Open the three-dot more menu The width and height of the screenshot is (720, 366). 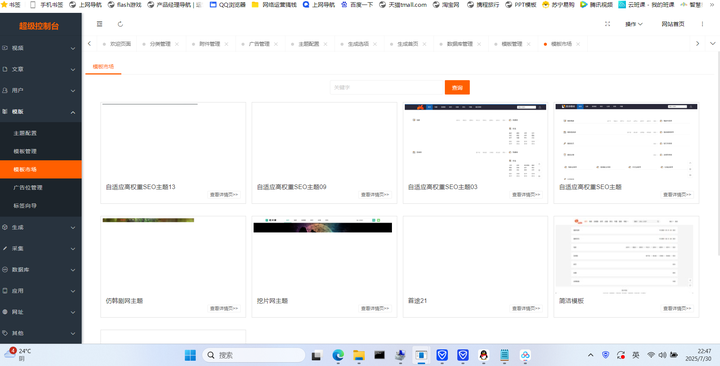click(x=702, y=24)
